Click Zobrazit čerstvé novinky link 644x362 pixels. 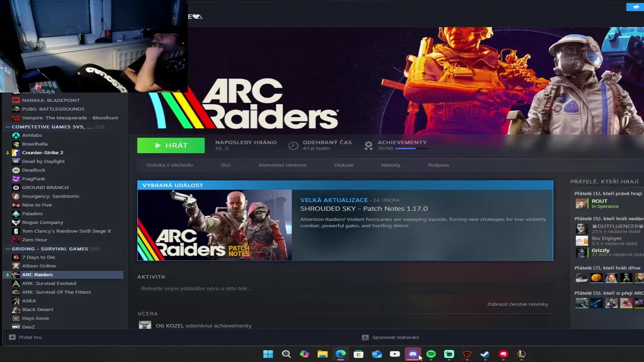pos(518,304)
